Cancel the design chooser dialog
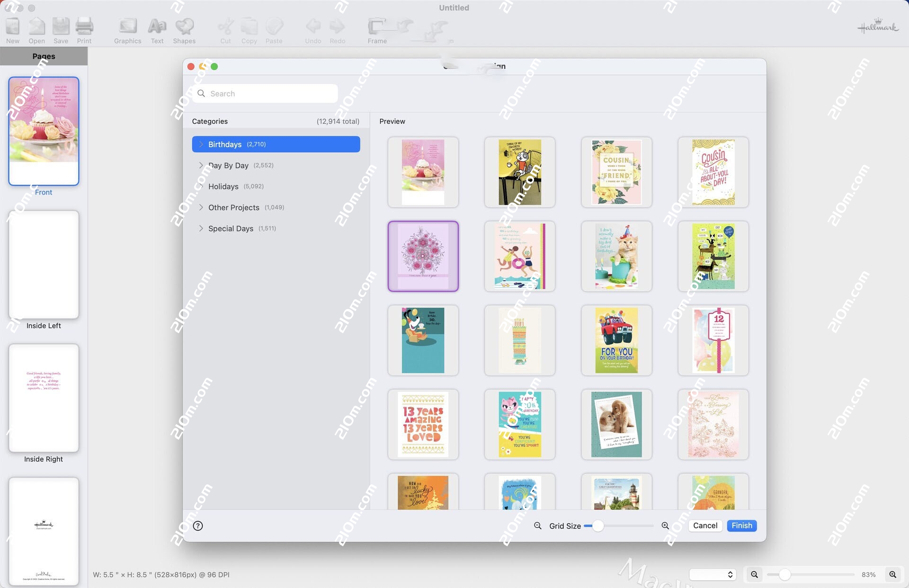Image resolution: width=909 pixels, height=588 pixels. (705, 526)
